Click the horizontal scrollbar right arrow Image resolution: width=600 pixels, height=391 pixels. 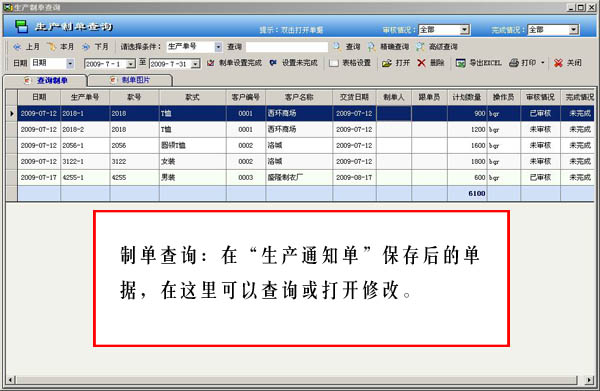click(590, 380)
